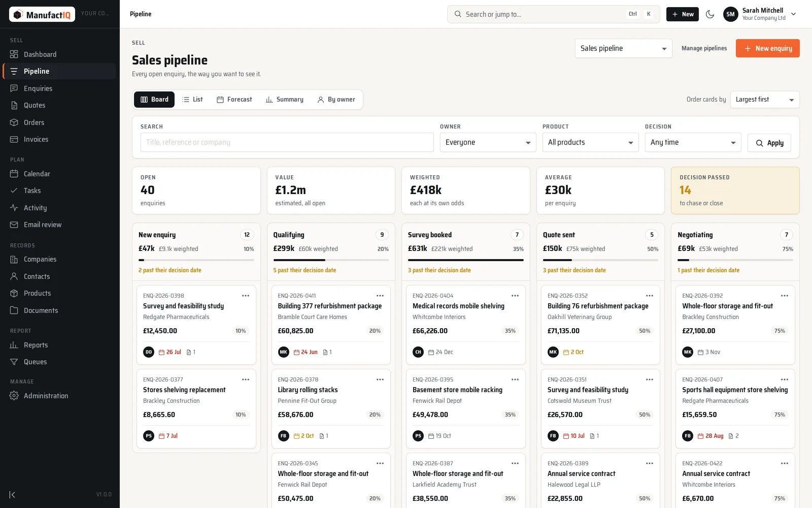Switch to the Forecast view tab
Viewport: 812px width, 508px height.
click(x=234, y=100)
